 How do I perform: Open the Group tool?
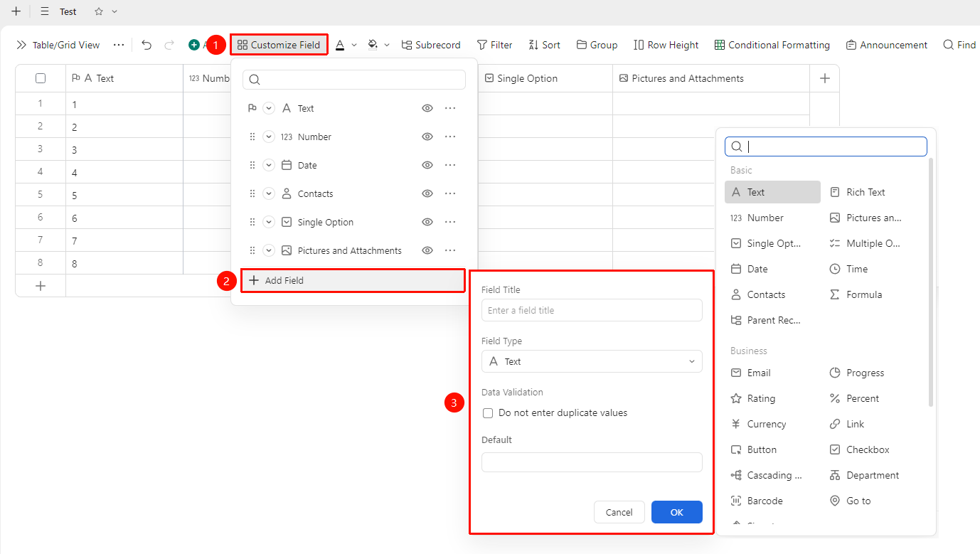(597, 45)
